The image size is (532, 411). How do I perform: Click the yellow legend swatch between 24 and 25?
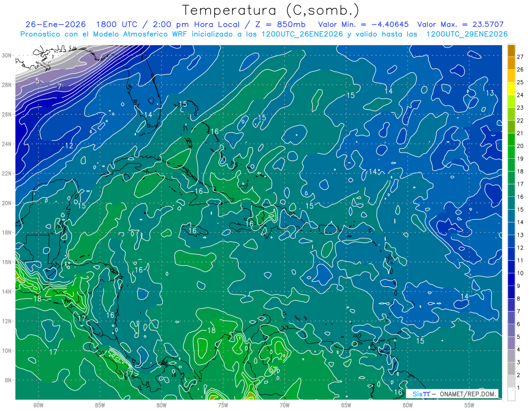[511, 88]
